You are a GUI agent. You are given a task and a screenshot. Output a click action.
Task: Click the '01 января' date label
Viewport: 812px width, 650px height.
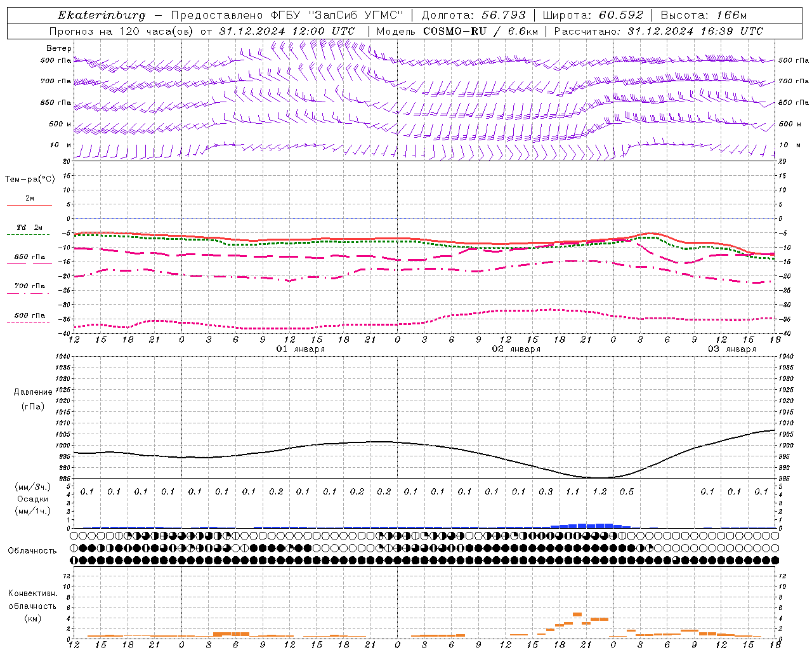point(301,349)
